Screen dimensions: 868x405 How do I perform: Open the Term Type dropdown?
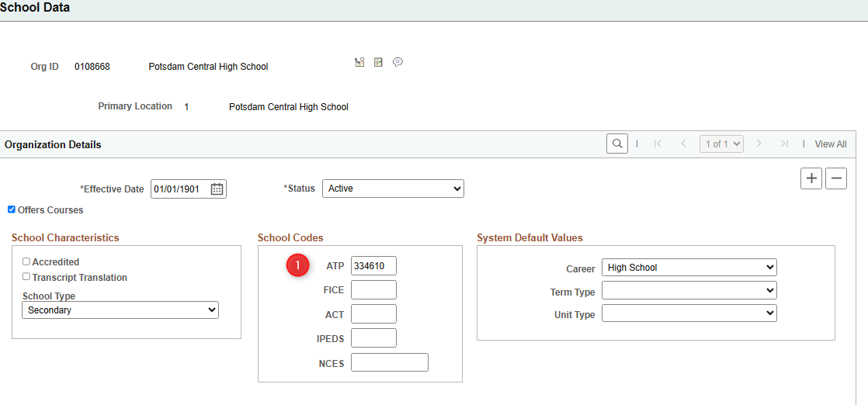click(x=689, y=290)
